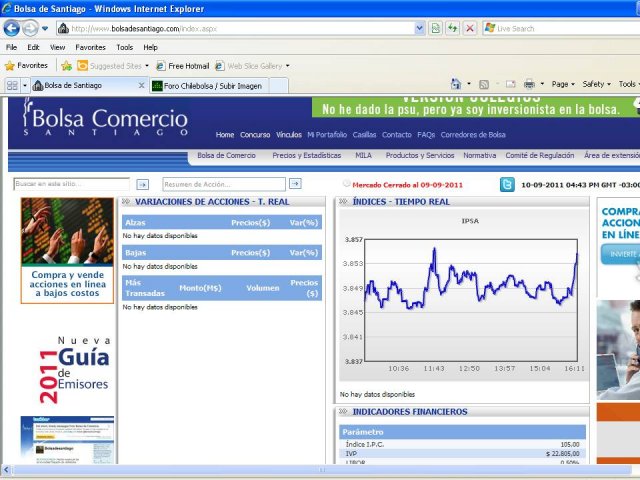This screenshot has width=640, height=480.
Task: Open the tab list dropdown arrow
Action: 24,85
